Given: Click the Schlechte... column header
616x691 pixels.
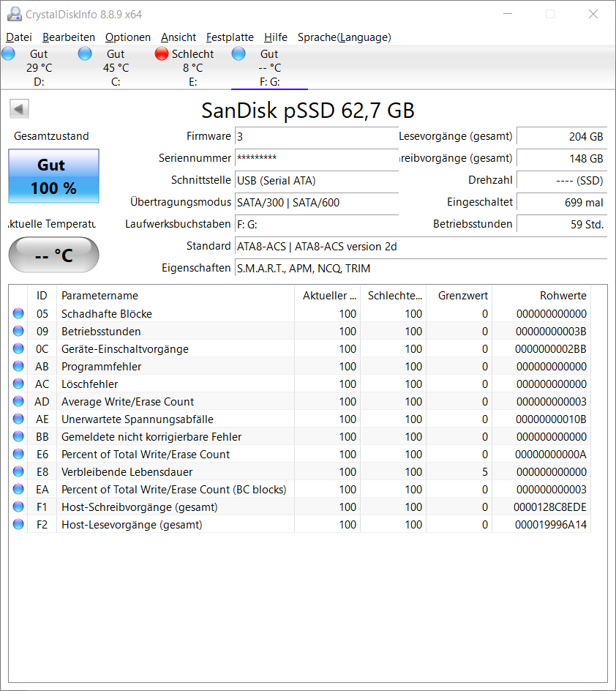Looking at the screenshot, I should [393, 295].
